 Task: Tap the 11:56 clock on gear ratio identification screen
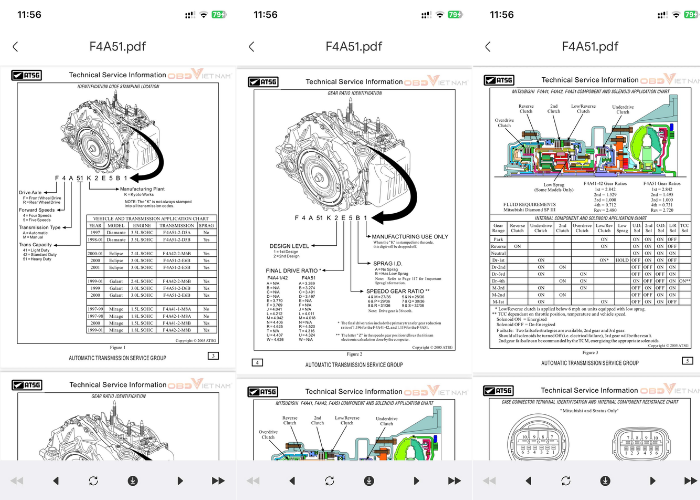tap(265, 15)
